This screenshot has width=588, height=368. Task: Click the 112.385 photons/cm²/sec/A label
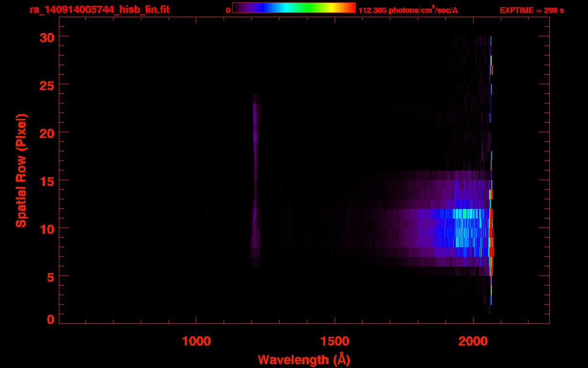(x=408, y=11)
